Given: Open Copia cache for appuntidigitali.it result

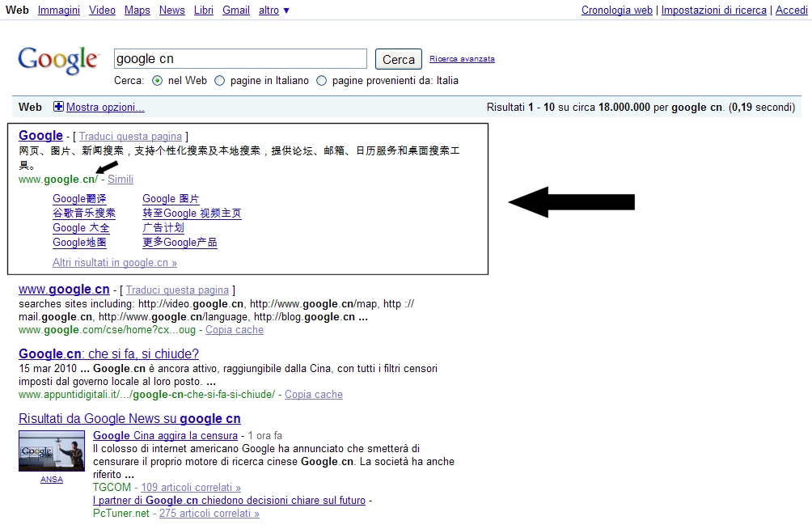Looking at the screenshot, I should (313, 395).
